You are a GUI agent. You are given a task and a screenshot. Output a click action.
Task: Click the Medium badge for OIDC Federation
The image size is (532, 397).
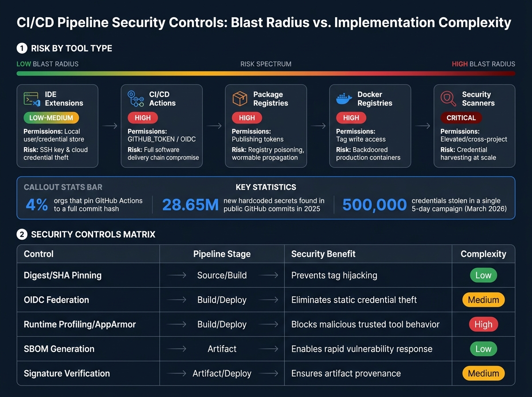483,300
